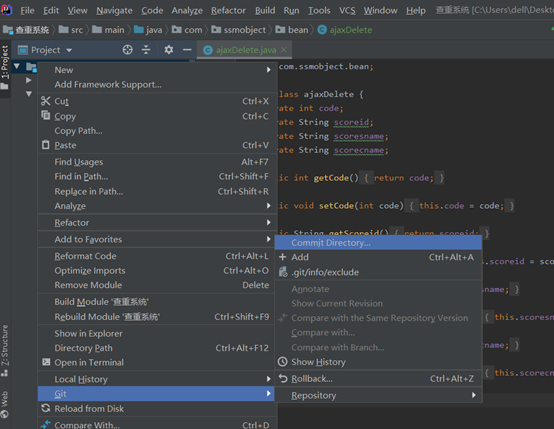Screen dimensions: 554x429
Task: Click the collapse all icon in Project toolbar
Action: pos(146,50)
